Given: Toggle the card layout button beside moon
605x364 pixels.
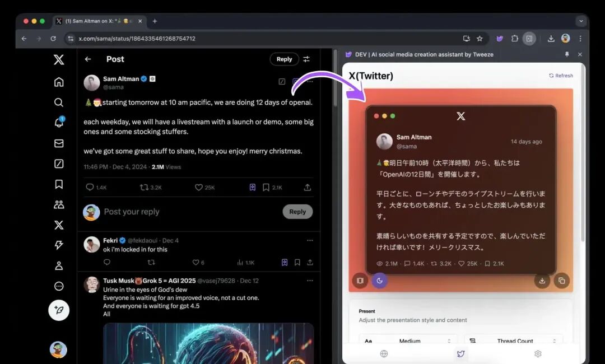Looking at the screenshot, I should (x=360, y=281).
